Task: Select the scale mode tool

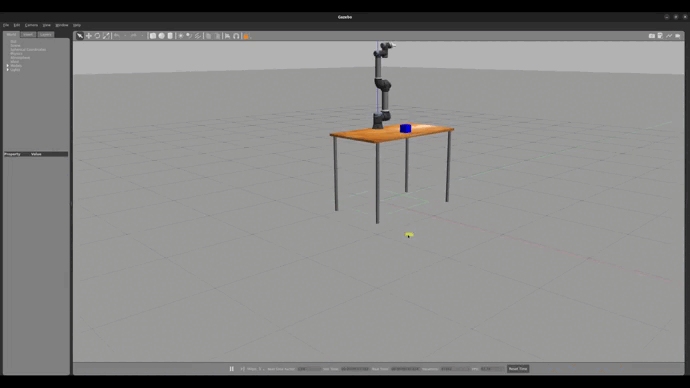Action: (106, 36)
